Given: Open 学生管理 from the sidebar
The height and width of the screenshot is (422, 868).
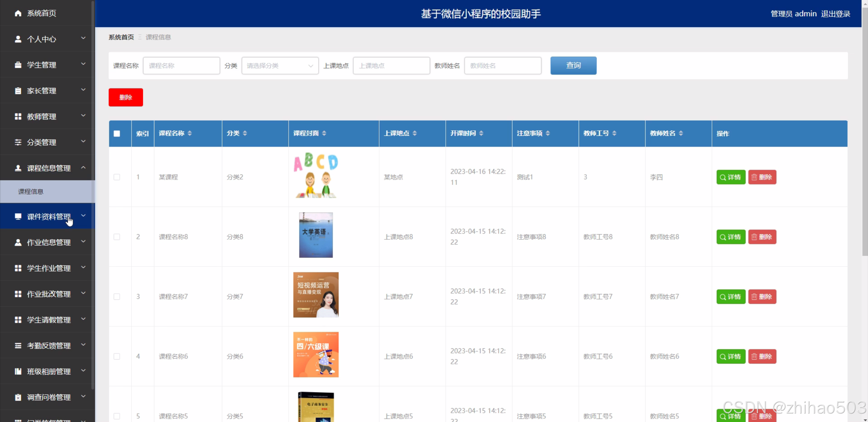Looking at the screenshot, I should (x=42, y=65).
